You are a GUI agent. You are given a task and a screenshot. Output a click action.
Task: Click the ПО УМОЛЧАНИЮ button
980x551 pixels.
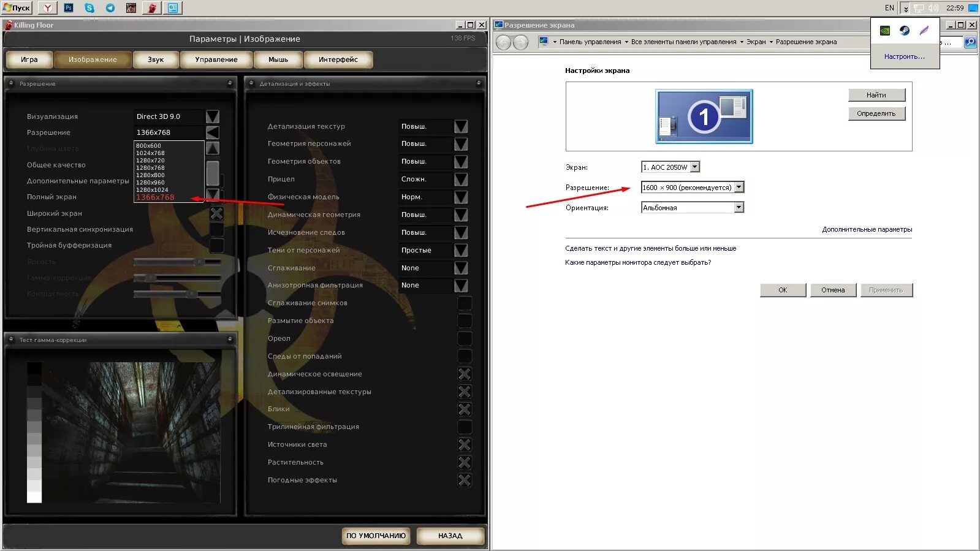pyautogui.click(x=376, y=536)
